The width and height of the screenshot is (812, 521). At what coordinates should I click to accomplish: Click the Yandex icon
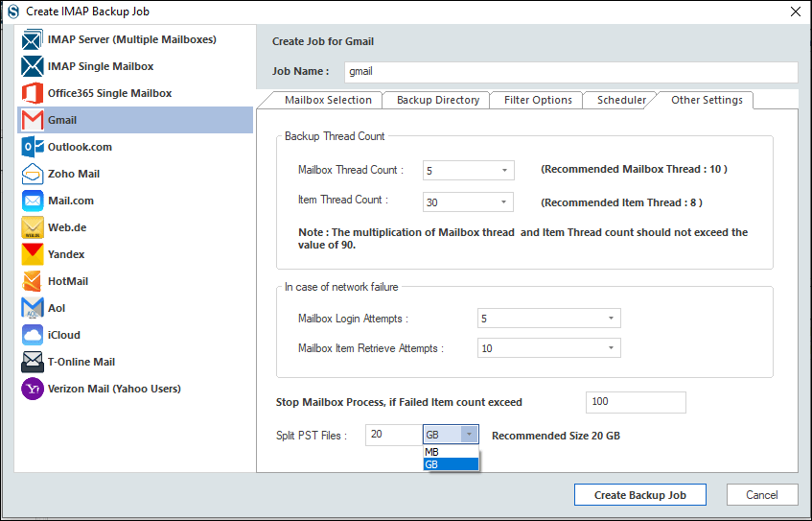[x=32, y=254]
